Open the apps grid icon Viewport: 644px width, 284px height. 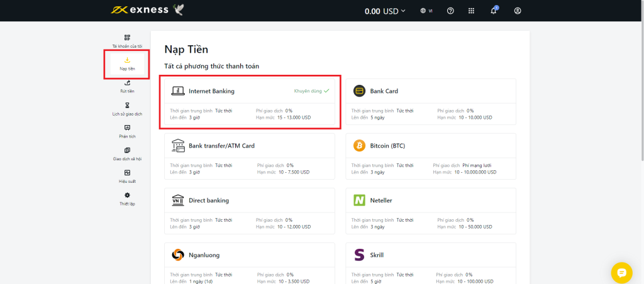point(471,11)
